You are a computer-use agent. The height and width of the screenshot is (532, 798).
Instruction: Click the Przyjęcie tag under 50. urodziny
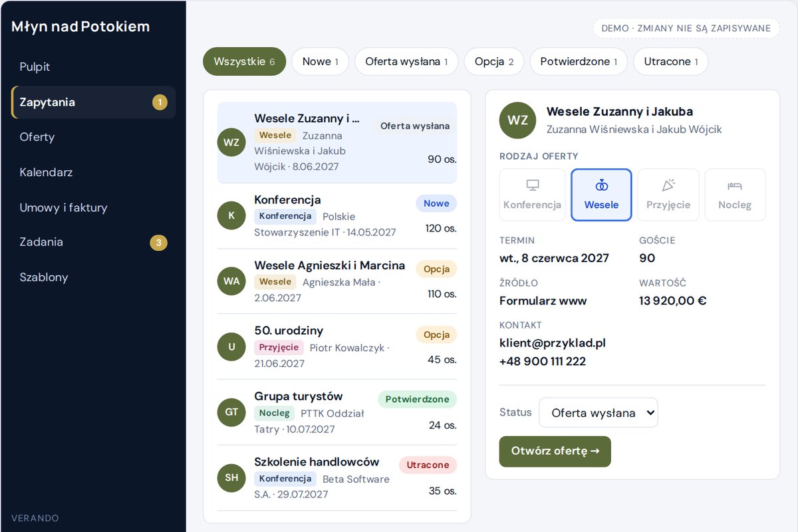pyautogui.click(x=279, y=347)
